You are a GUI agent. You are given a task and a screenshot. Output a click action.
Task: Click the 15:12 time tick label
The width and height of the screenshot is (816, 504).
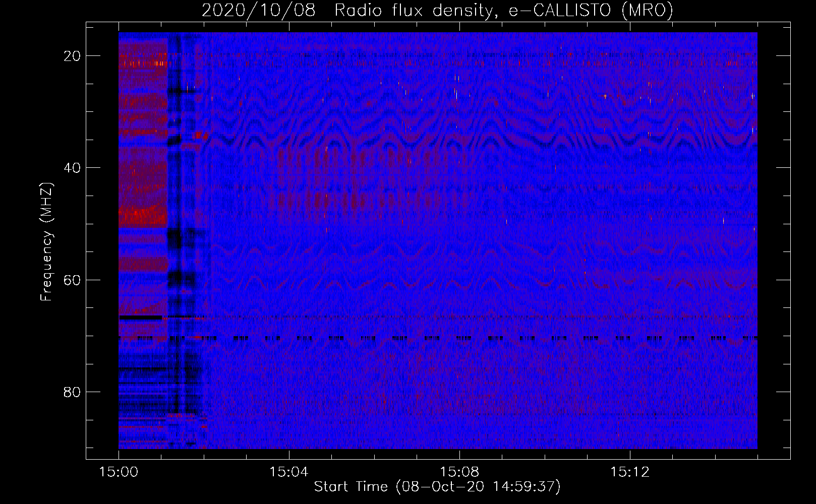click(630, 472)
